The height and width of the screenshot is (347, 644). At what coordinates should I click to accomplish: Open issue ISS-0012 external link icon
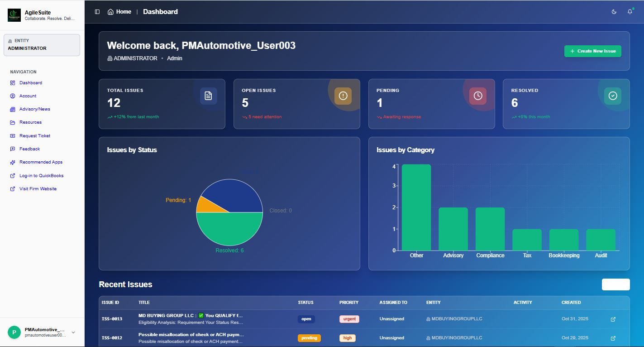(613, 338)
